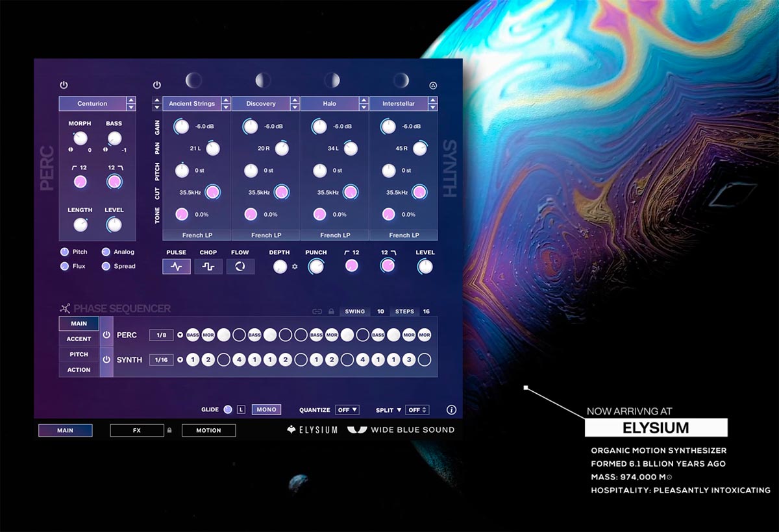Open the Ancient Strings sound selector

(192, 104)
